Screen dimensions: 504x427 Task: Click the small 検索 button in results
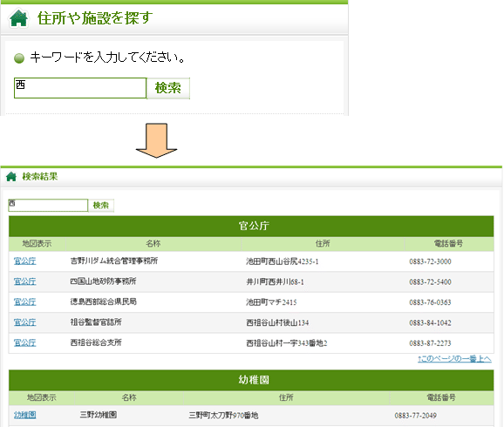click(101, 206)
